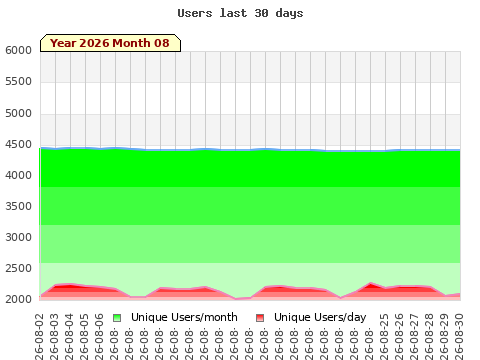Click the 4500 y-axis label

pos(18,145)
